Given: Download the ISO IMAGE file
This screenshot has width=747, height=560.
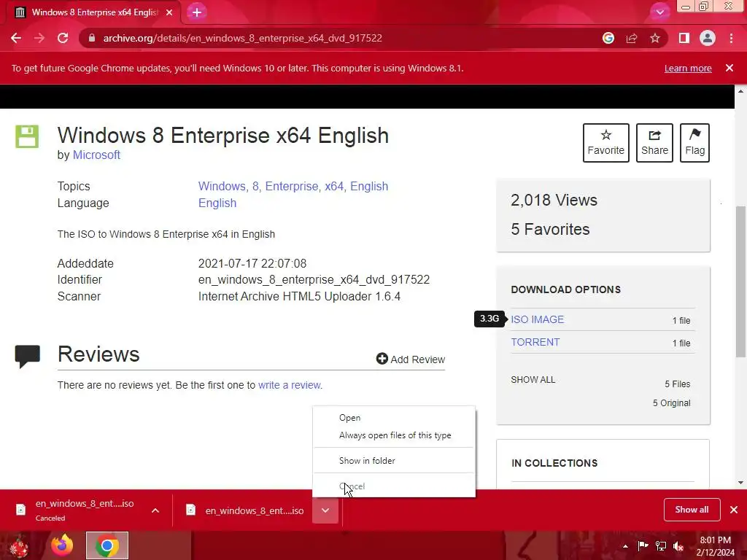Looking at the screenshot, I should pyautogui.click(x=538, y=319).
